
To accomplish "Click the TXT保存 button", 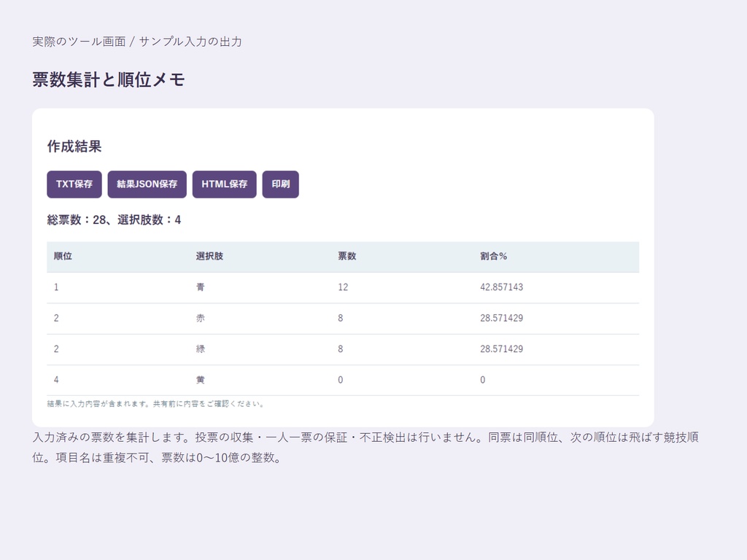I will pos(74,184).
